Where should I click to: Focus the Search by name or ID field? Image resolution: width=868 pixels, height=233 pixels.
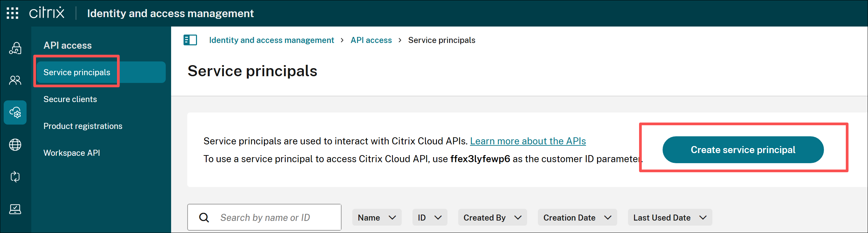[264, 217]
